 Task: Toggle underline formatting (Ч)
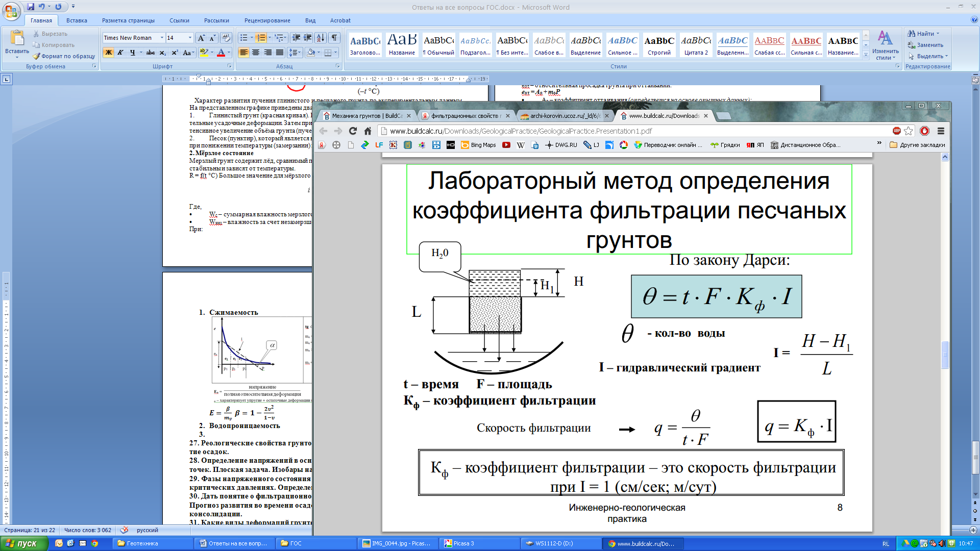[x=132, y=53]
